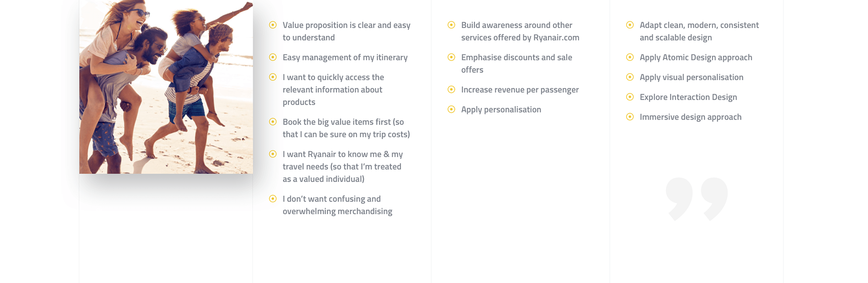
Task: Click the bullet next to "Apply visual personalisation"
Action: tap(630, 77)
